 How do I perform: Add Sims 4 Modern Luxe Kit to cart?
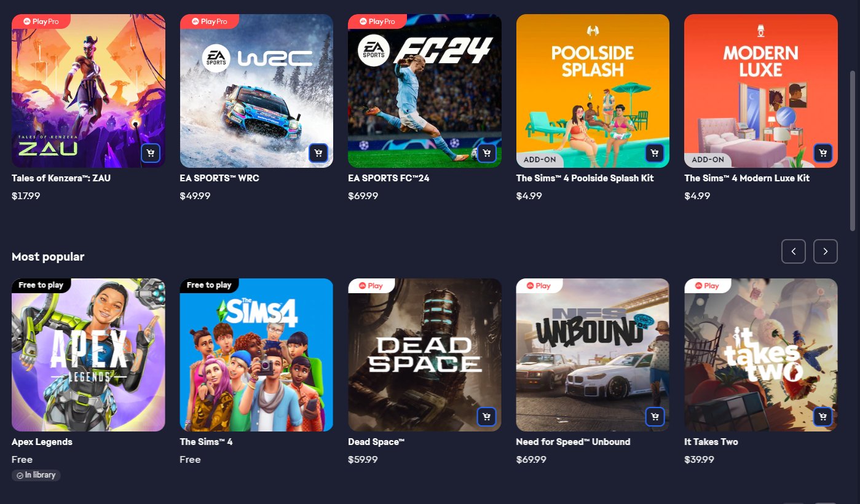[823, 153]
